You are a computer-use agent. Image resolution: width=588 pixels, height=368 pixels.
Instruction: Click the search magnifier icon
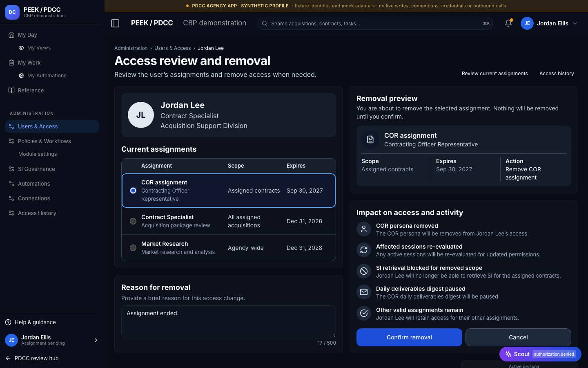click(265, 23)
